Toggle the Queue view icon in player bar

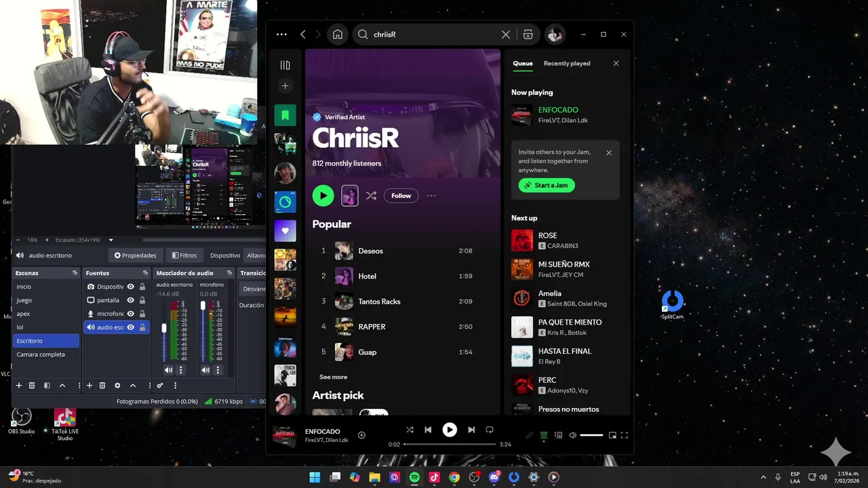(x=543, y=435)
